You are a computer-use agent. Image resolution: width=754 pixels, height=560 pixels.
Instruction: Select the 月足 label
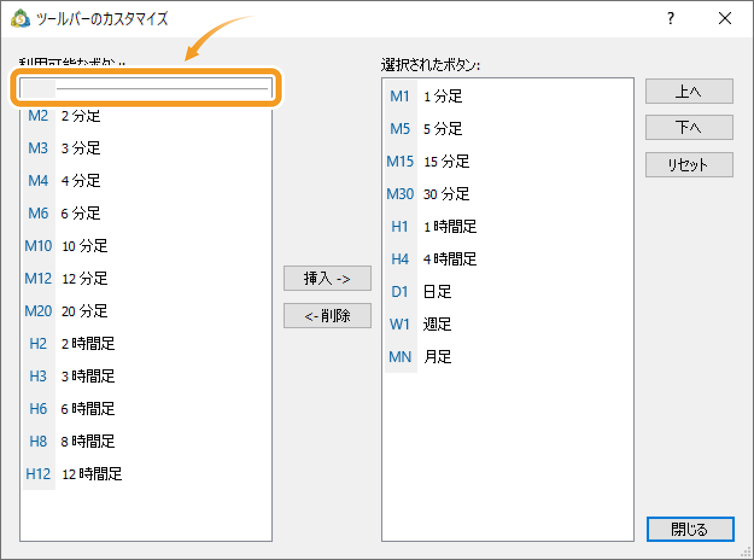pyautogui.click(x=437, y=357)
